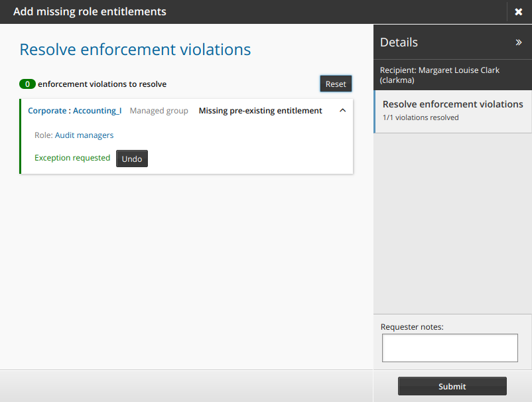Image resolution: width=532 pixels, height=402 pixels.
Task: Click the Missing pre-existing entitlement heading
Action: [x=259, y=110]
